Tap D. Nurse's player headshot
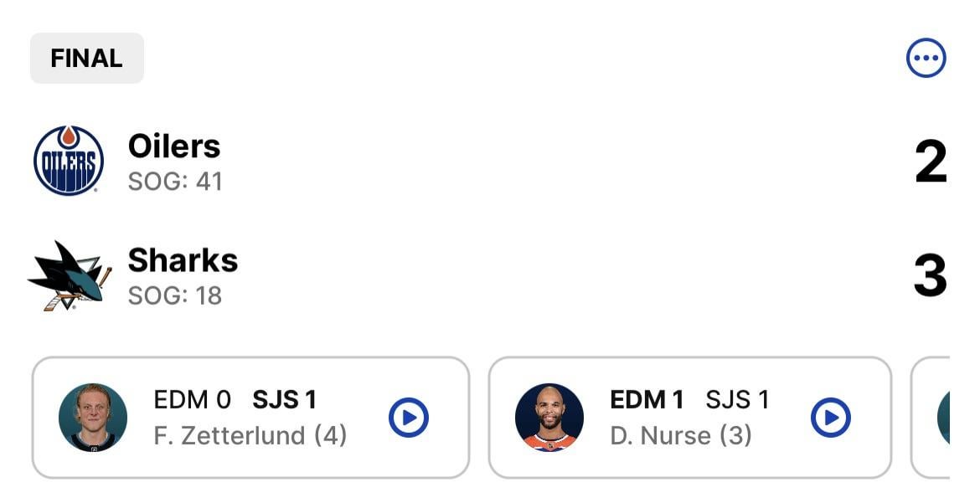Image resolution: width=980 pixels, height=503 pixels. point(549,418)
